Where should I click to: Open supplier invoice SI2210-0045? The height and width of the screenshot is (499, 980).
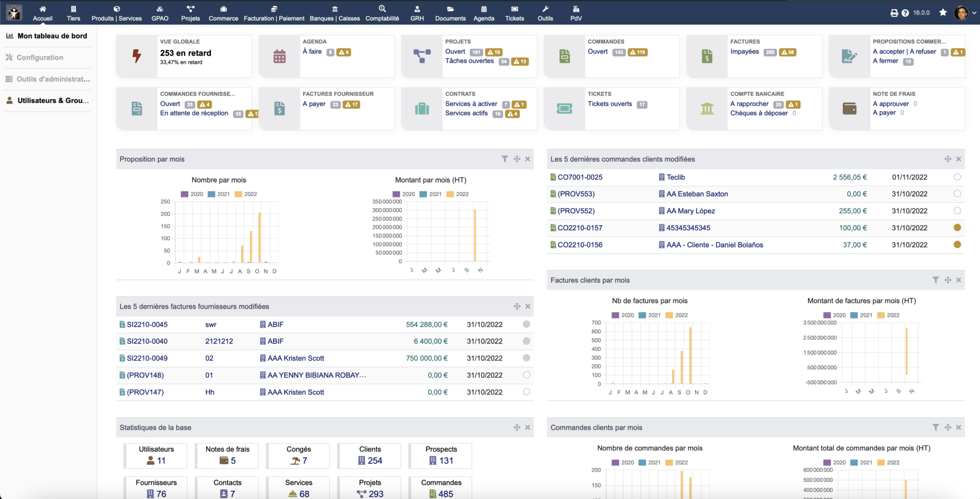point(147,325)
